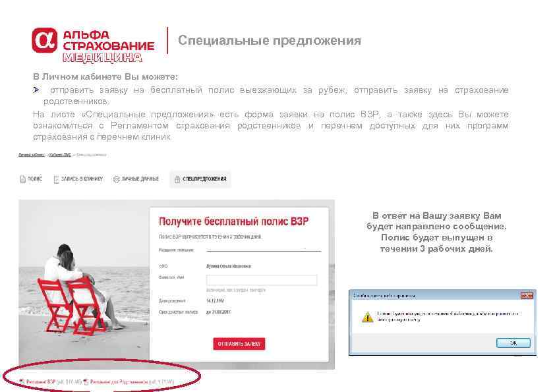
Task: Click the gift icon beside СПЕЦПРЕДЛОЖЕНИЯ
Action: coord(177,179)
